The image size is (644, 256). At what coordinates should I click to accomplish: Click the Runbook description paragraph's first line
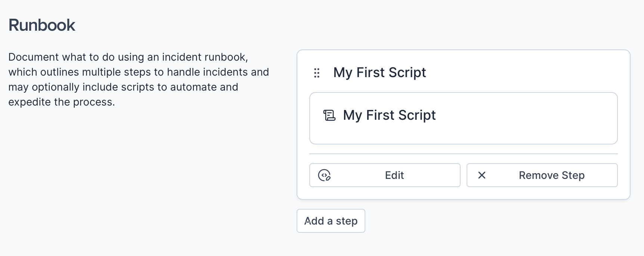(x=128, y=57)
